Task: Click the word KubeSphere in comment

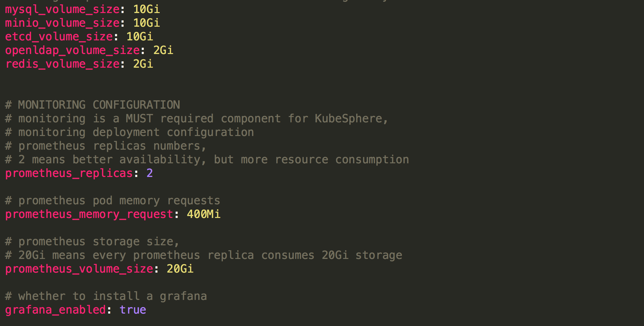Action: tap(348, 119)
